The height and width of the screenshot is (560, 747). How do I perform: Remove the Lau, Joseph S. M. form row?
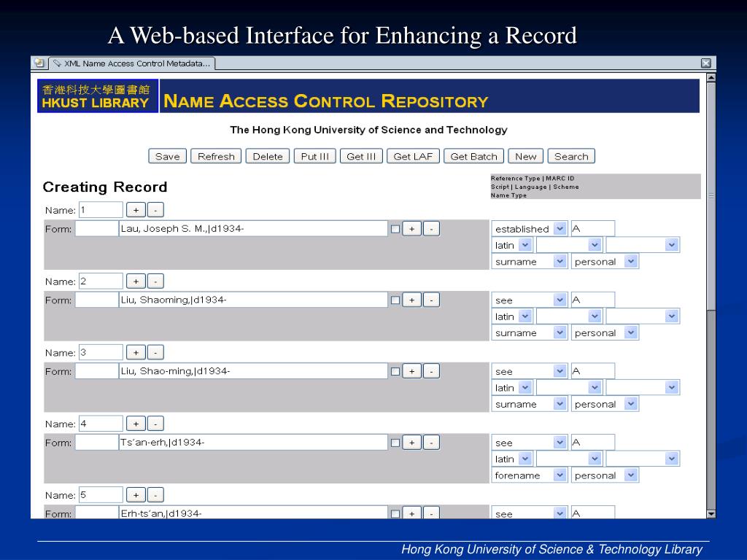point(431,229)
